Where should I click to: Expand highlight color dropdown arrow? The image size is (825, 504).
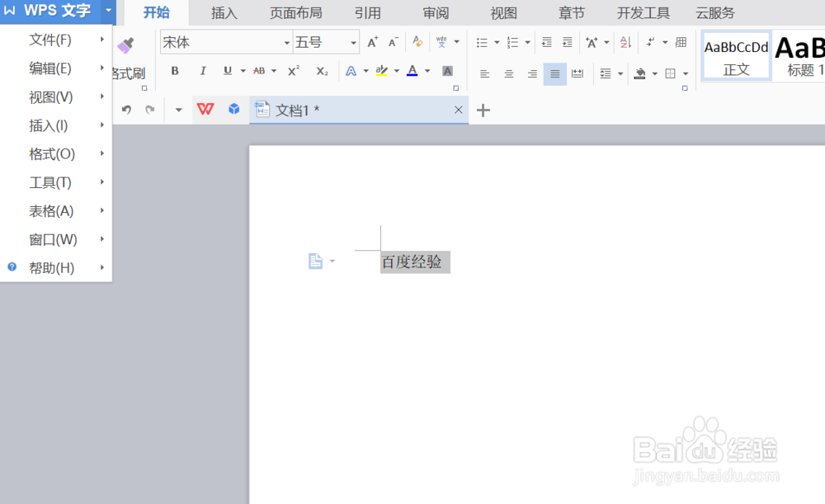397,71
